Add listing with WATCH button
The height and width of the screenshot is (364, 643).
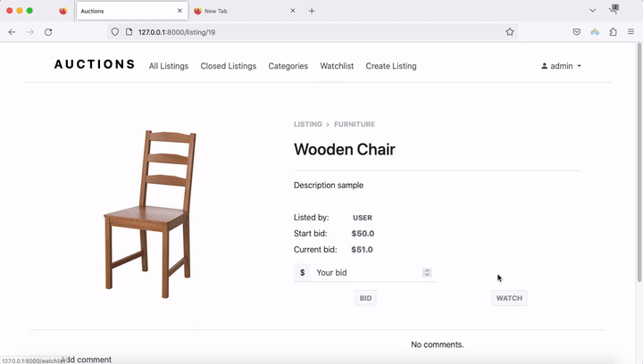pos(509,298)
